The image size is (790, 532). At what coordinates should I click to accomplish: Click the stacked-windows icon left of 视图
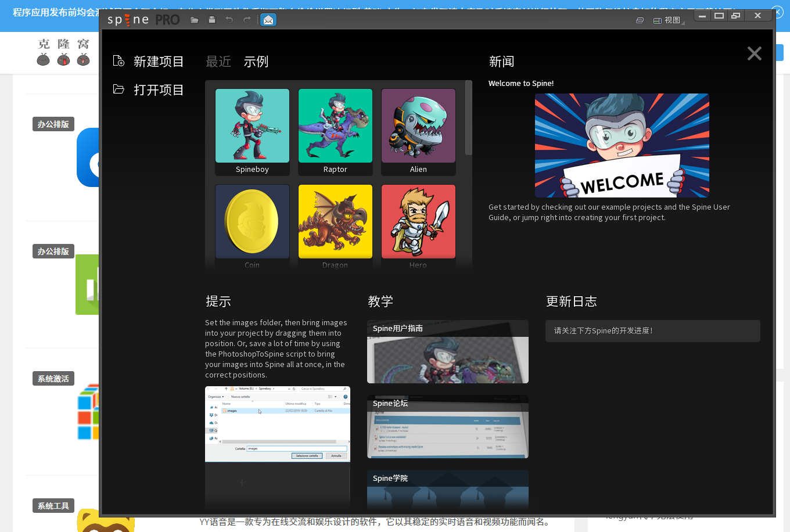click(640, 20)
